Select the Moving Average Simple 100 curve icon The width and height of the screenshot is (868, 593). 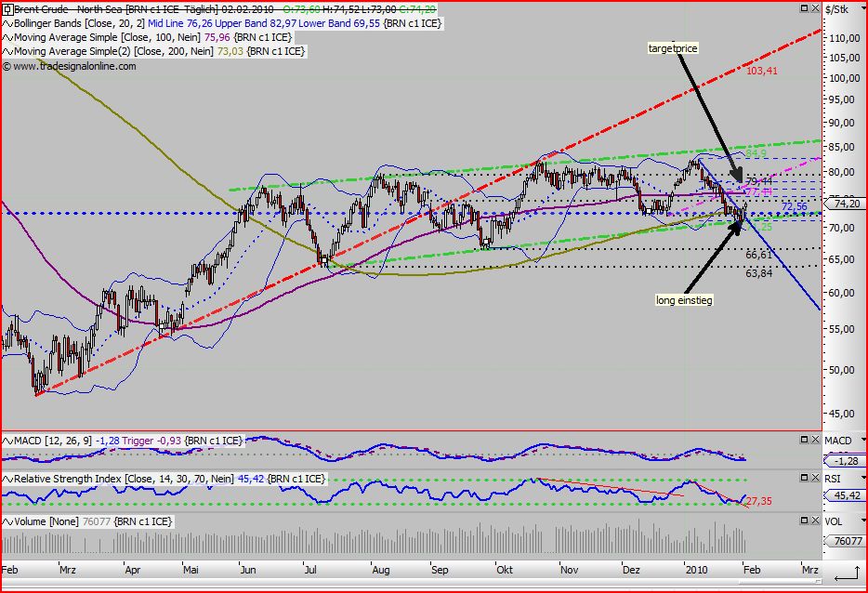(x=8, y=35)
